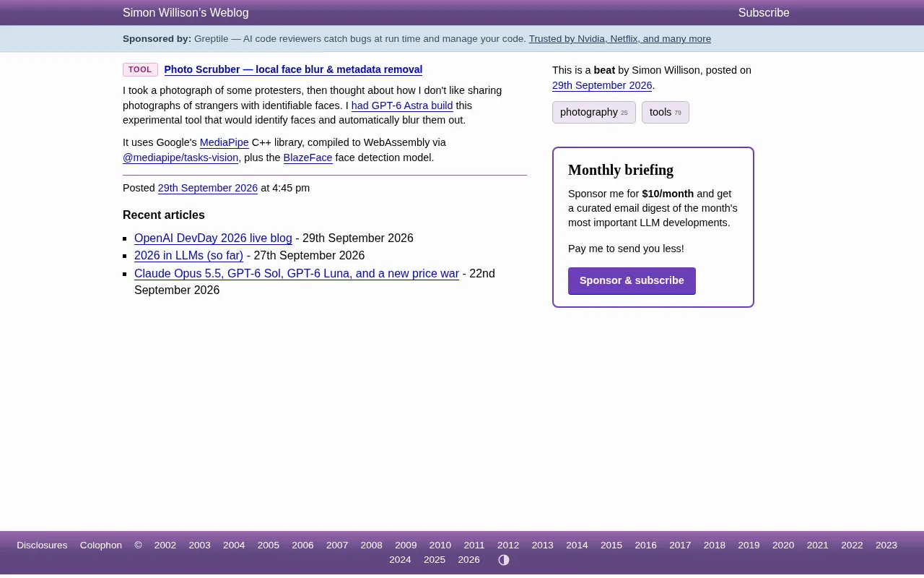The image size is (924, 578).
Task: Go to 2005 archive in footer
Action: coord(269,545)
